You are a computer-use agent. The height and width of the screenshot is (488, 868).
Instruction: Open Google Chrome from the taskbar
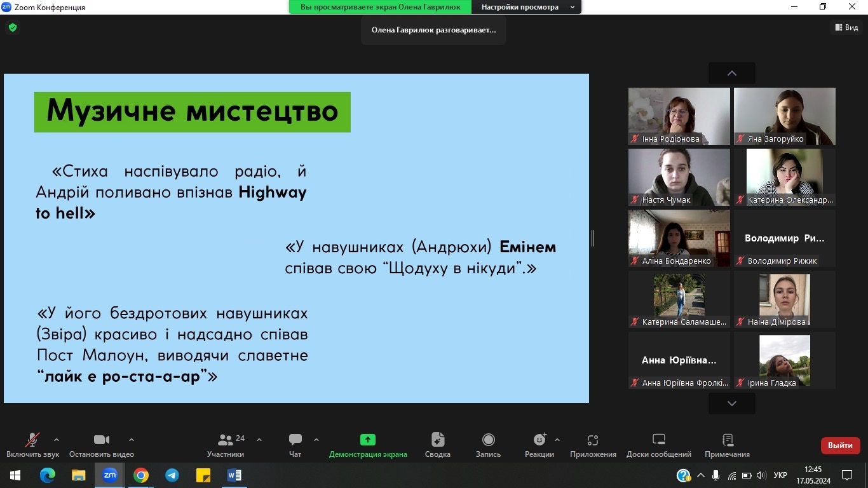[141, 475]
